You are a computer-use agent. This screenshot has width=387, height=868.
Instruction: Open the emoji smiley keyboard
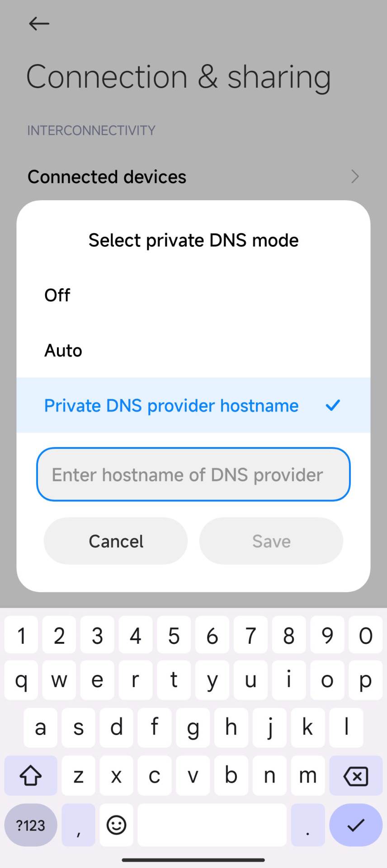(x=116, y=825)
